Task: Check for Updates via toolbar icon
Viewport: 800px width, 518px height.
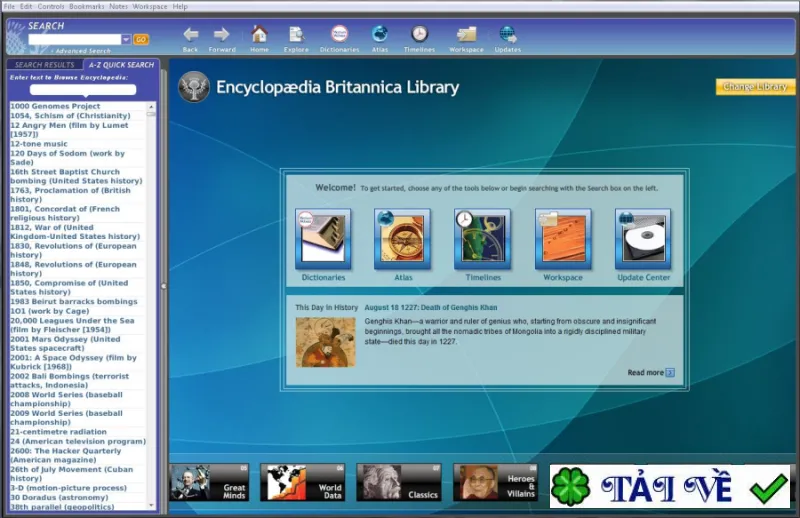Action: tap(508, 34)
